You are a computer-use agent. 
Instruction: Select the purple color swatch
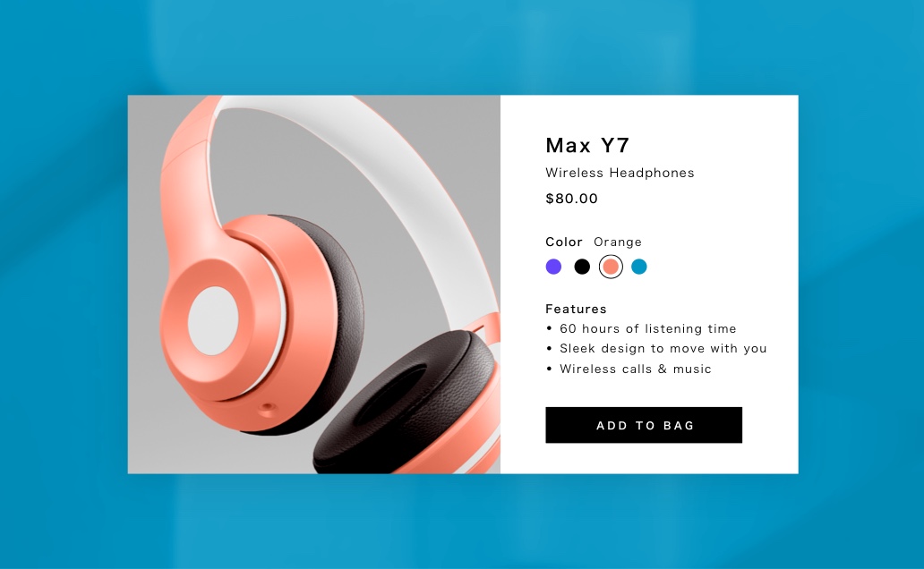coord(553,267)
